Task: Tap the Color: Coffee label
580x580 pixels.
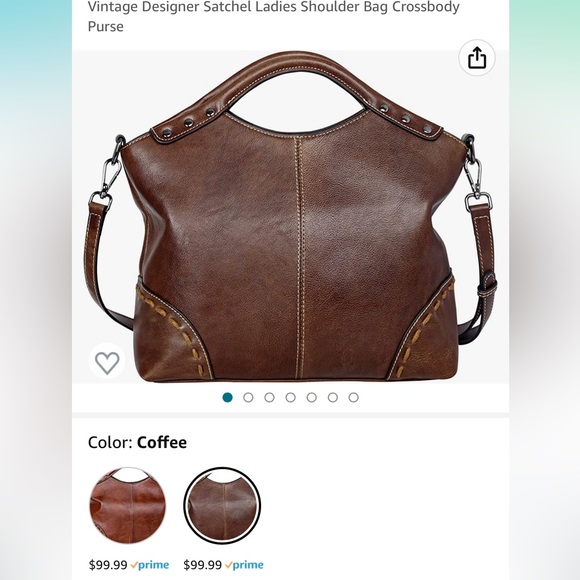Action: [x=137, y=442]
